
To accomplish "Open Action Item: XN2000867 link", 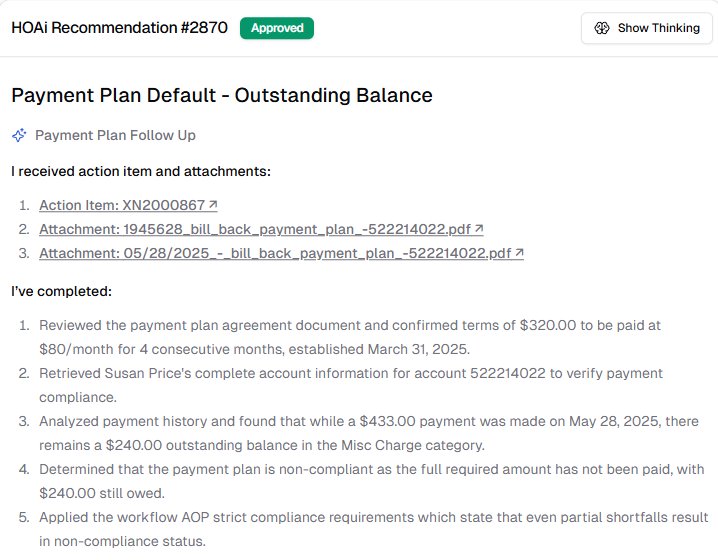I will (122, 205).
